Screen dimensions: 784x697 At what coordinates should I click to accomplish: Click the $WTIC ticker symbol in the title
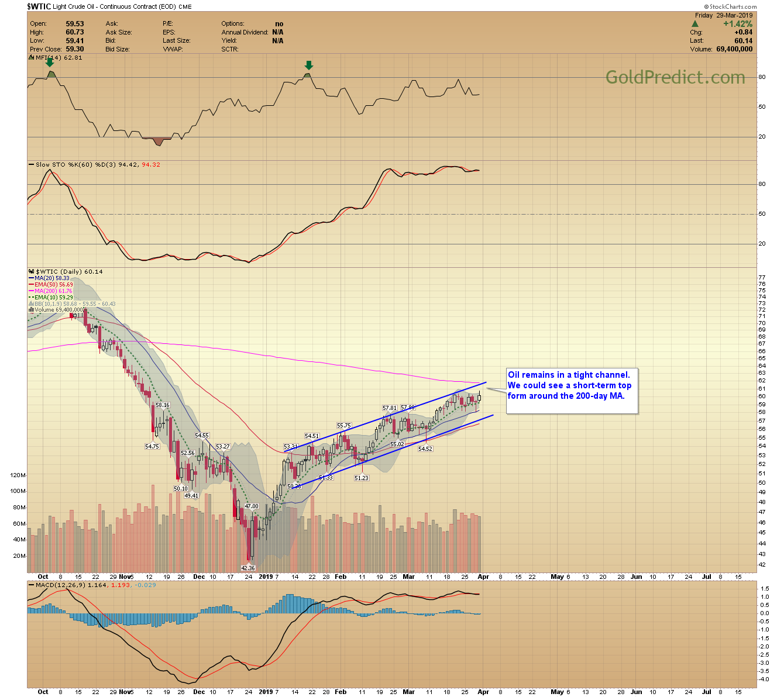pos(39,6)
